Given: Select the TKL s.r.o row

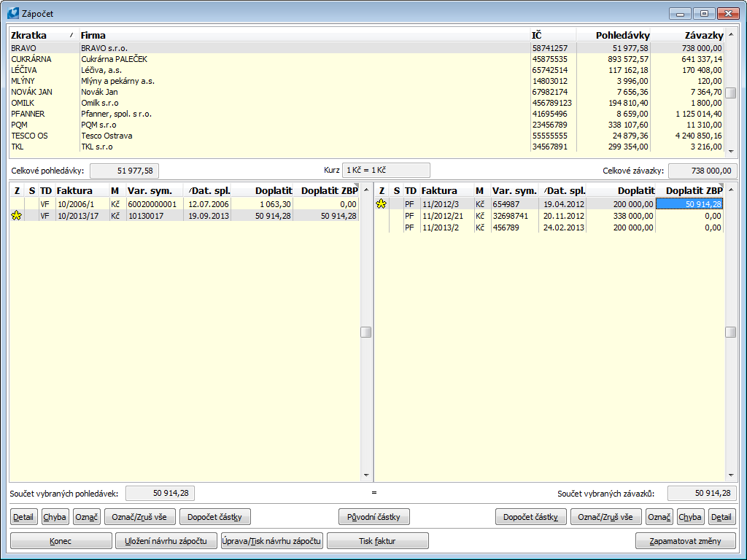Looking at the screenshot, I should (x=367, y=147).
